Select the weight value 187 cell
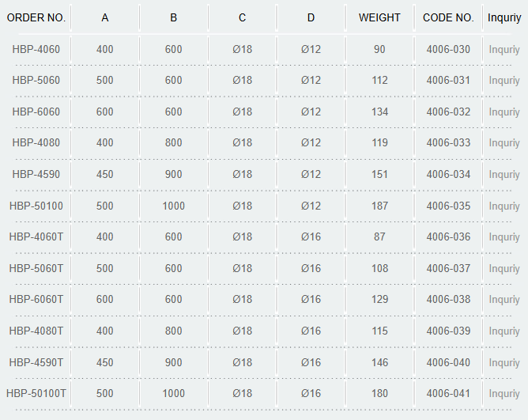528x420 pixels. click(x=379, y=206)
